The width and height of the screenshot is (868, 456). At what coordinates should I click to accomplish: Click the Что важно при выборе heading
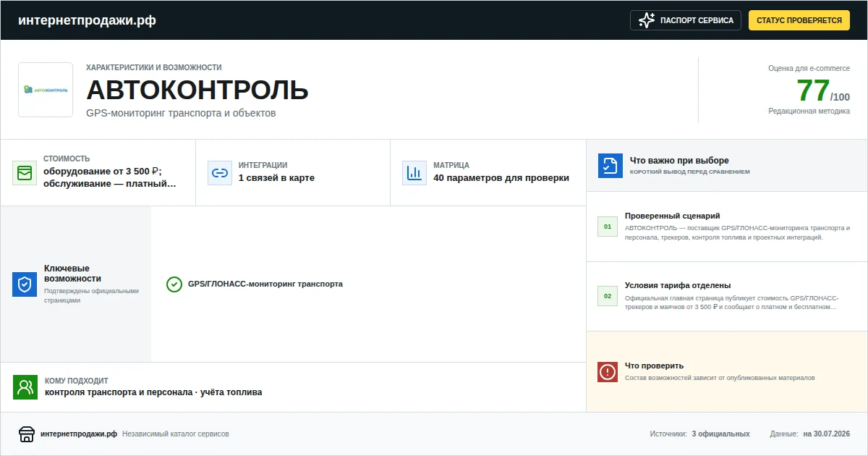(x=679, y=161)
